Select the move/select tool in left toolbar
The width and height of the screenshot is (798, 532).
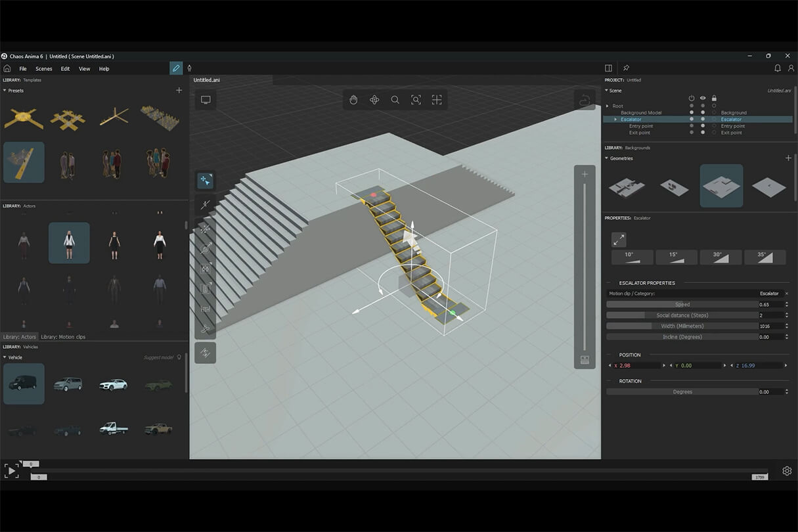click(x=205, y=181)
